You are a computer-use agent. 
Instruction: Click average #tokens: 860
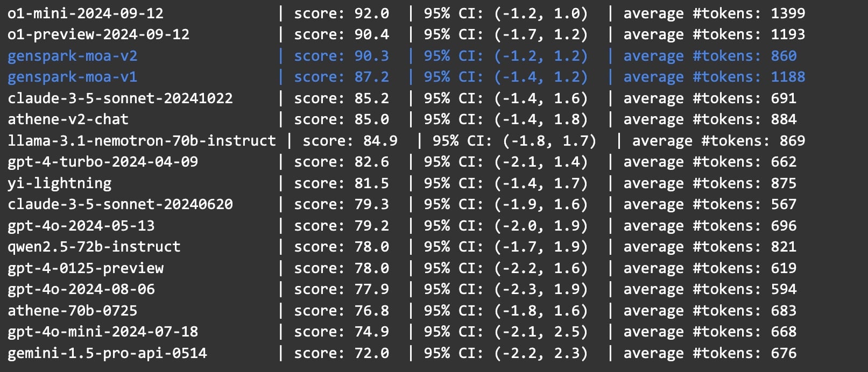(710, 56)
